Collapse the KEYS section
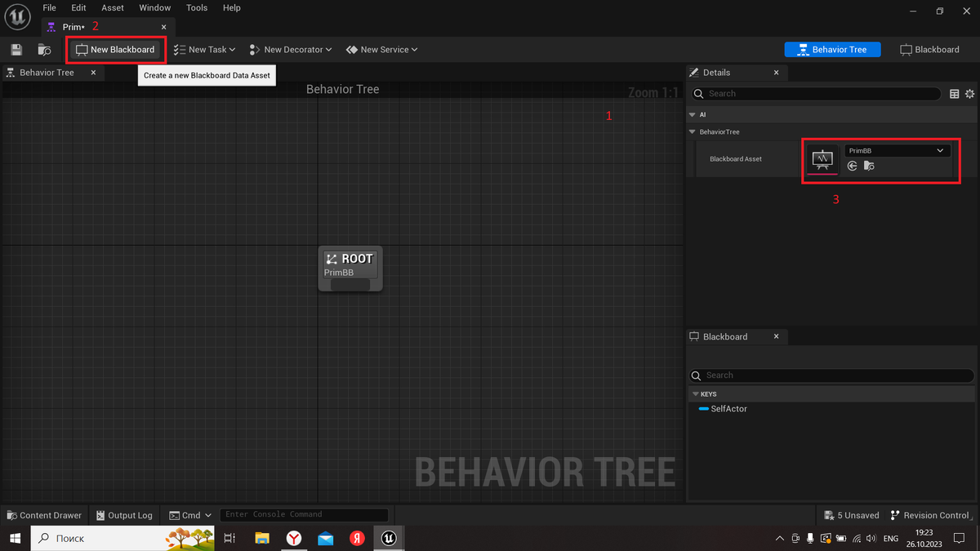This screenshot has height=551, width=980. pos(696,394)
